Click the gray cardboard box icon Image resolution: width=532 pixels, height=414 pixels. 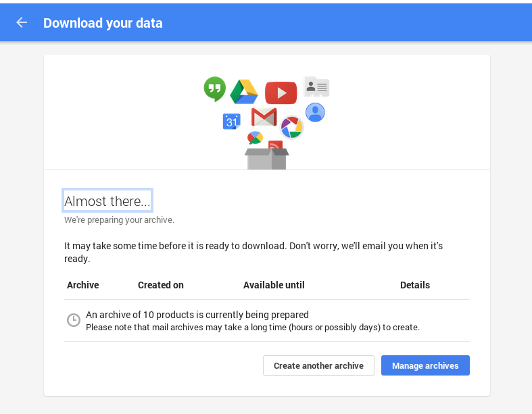tap(266, 159)
